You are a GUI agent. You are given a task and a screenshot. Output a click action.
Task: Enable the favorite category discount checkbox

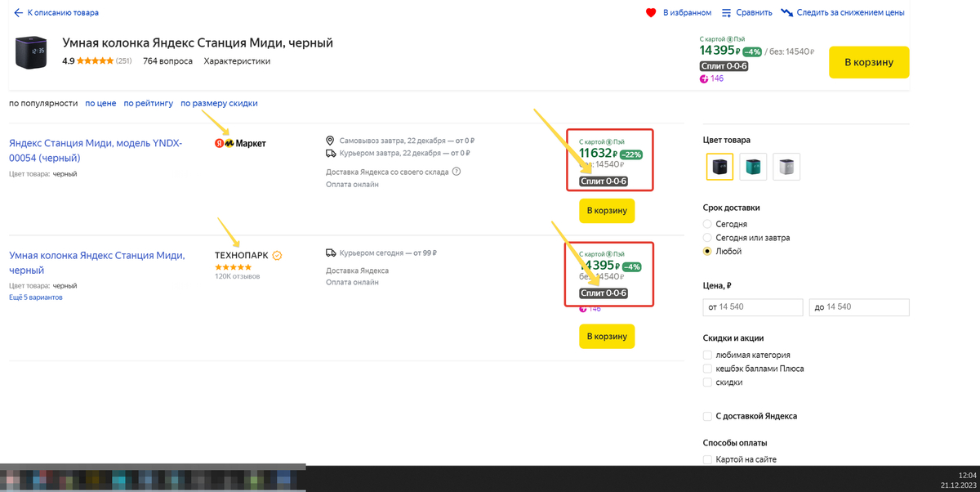pyautogui.click(x=707, y=356)
